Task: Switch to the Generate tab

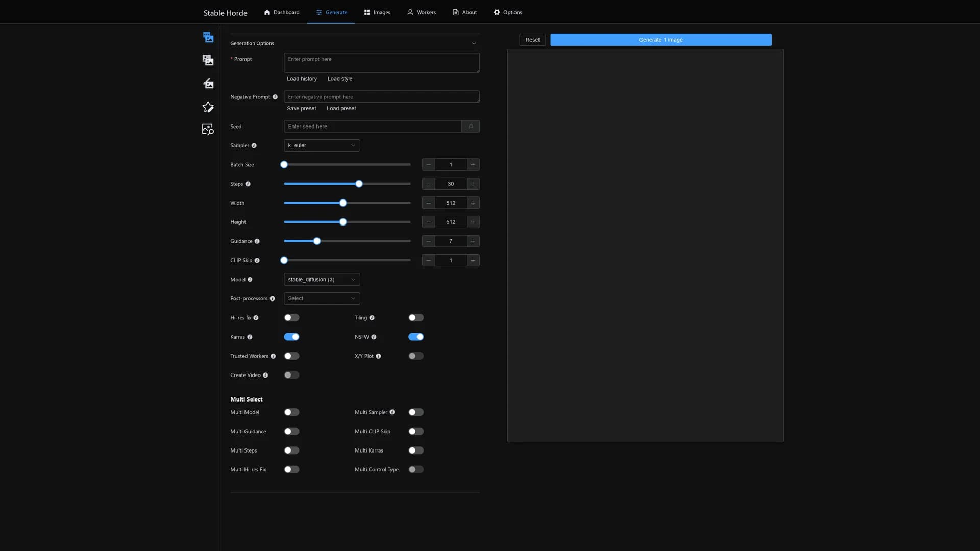Action: pos(331,12)
